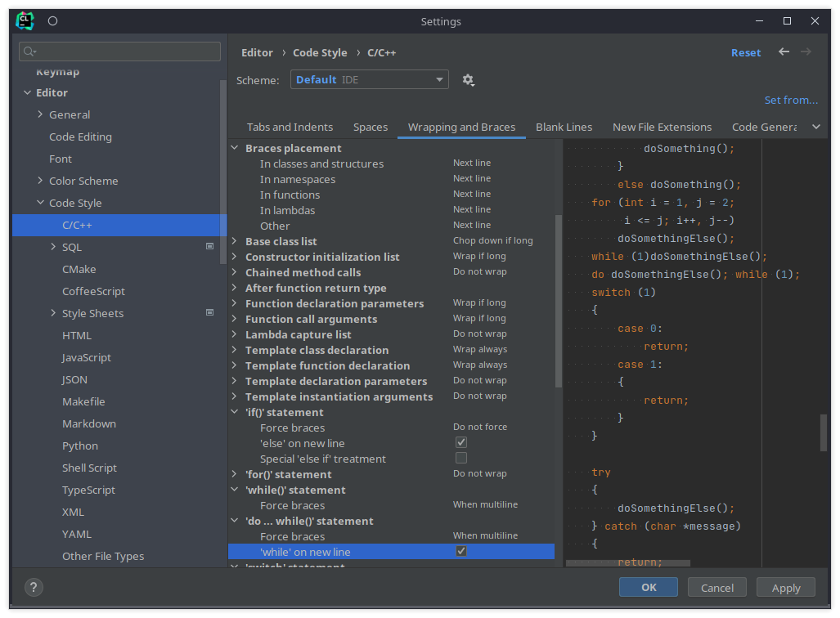Expand the 'for()' statement section
This screenshot has width=840, height=618.
coord(235,473)
